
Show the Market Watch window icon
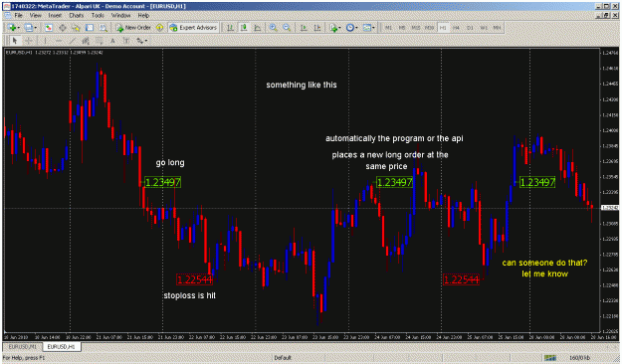[49, 28]
